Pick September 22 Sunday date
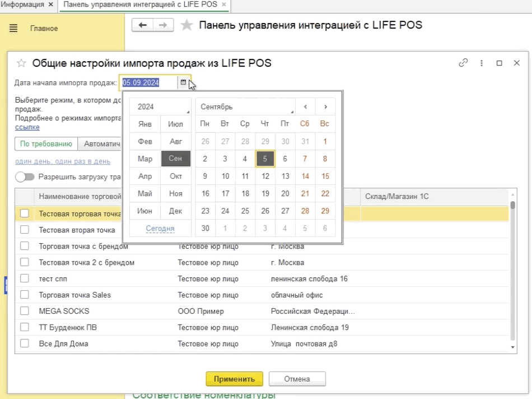The height and width of the screenshot is (399, 532). pyautogui.click(x=325, y=193)
